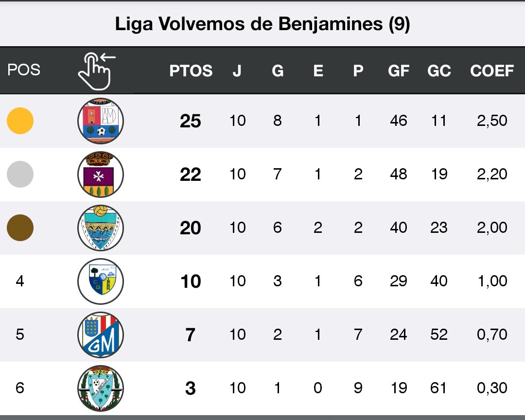Open the first-place team crest with 25 points
This screenshot has height=420, width=525.
[101, 121]
